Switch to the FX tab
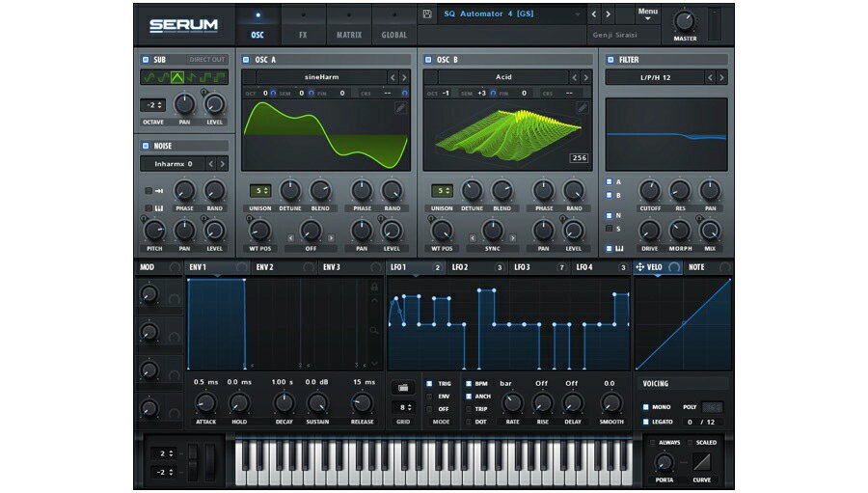This screenshot has height=493, width=868. coord(303,24)
